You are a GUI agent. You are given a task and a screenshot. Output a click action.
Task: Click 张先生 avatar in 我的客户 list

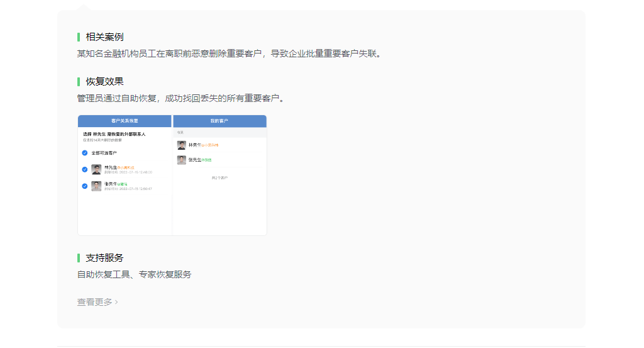(x=182, y=160)
